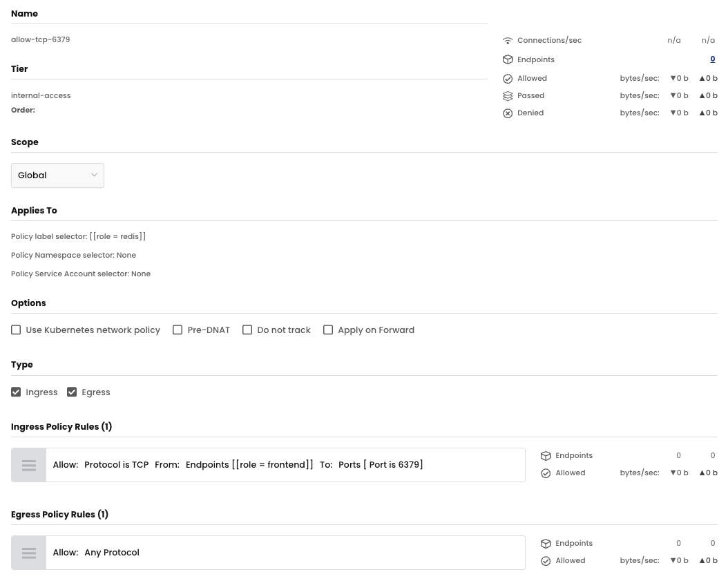The image size is (728, 581).
Task: Click the Options section heading
Action: (28, 303)
